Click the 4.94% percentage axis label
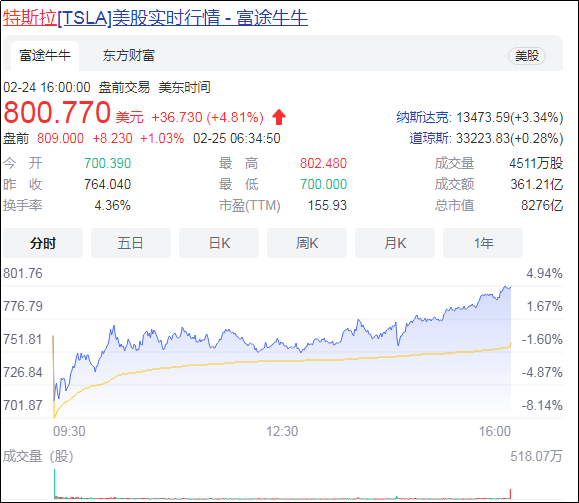 (544, 273)
